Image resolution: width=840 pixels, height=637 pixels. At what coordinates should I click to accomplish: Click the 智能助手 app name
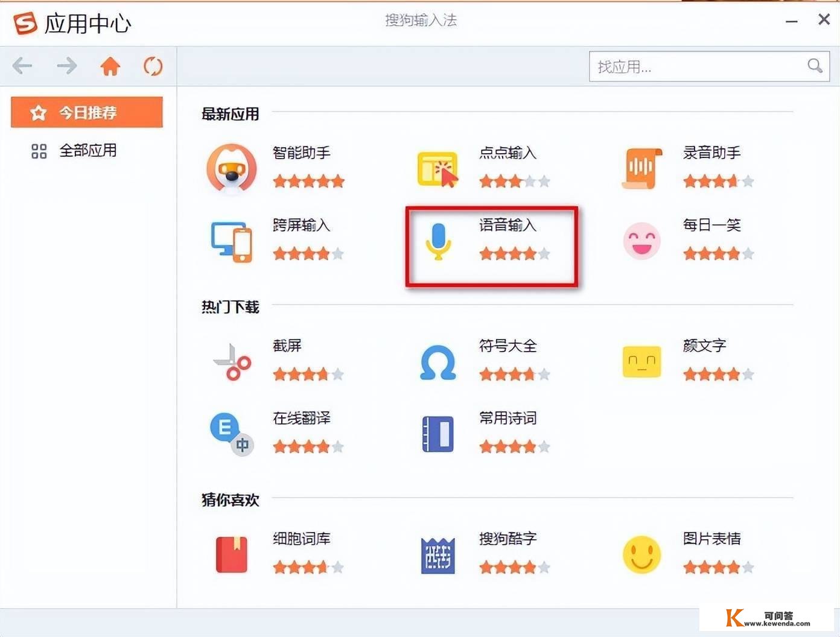click(x=302, y=153)
